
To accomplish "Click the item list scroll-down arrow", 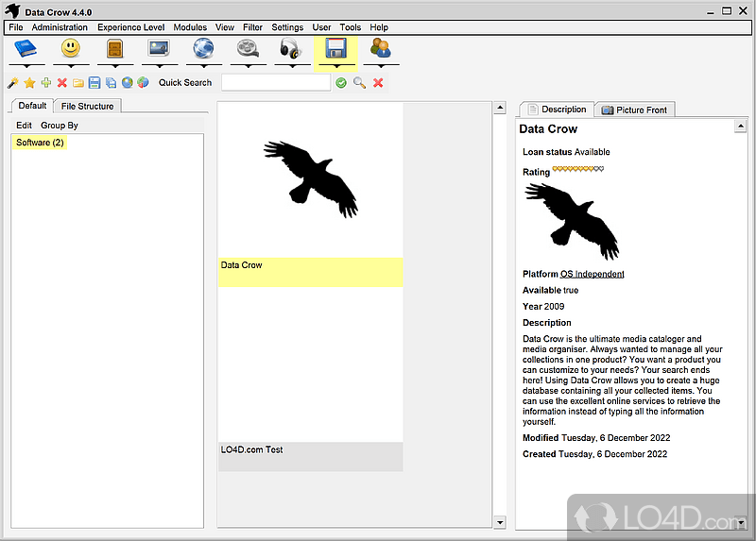I will [500, 522].
